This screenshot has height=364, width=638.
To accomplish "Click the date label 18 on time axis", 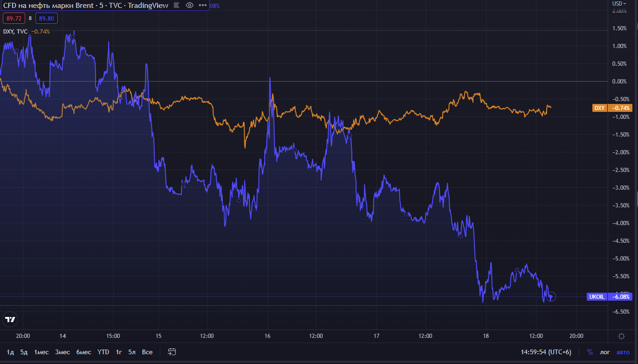I will (x=486, y=336).
